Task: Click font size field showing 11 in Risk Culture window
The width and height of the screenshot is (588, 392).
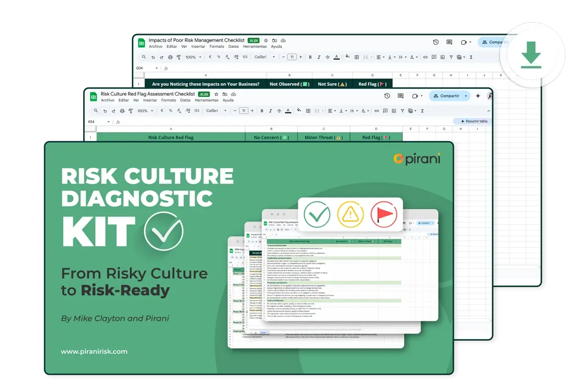Action: (243, 111)
